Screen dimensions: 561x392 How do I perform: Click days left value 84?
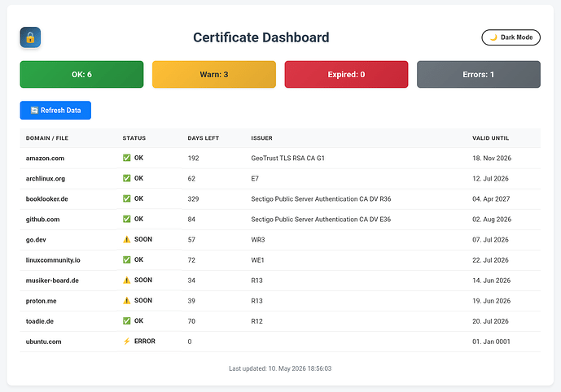click(191, 219)
